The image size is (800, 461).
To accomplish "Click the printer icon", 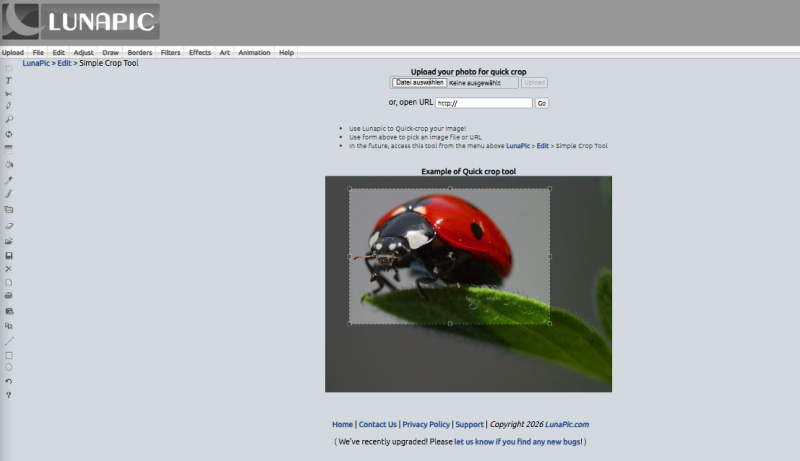I will coord(9,296).
